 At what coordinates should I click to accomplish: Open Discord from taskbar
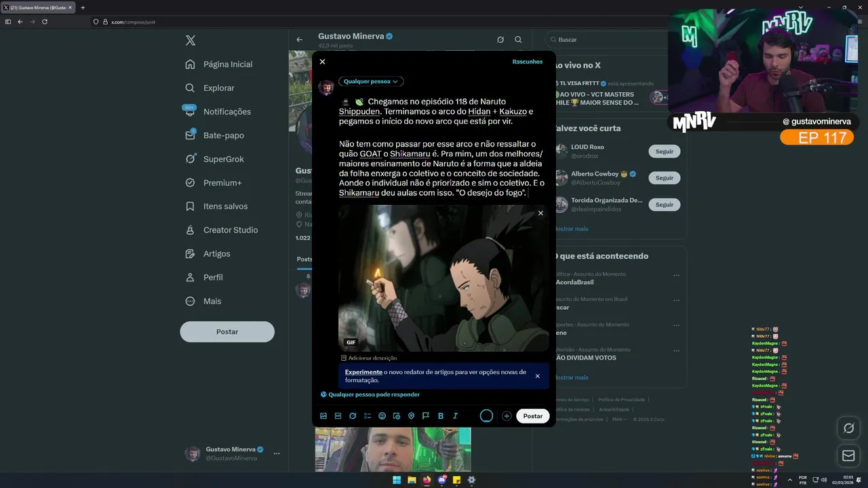point(441,480)
